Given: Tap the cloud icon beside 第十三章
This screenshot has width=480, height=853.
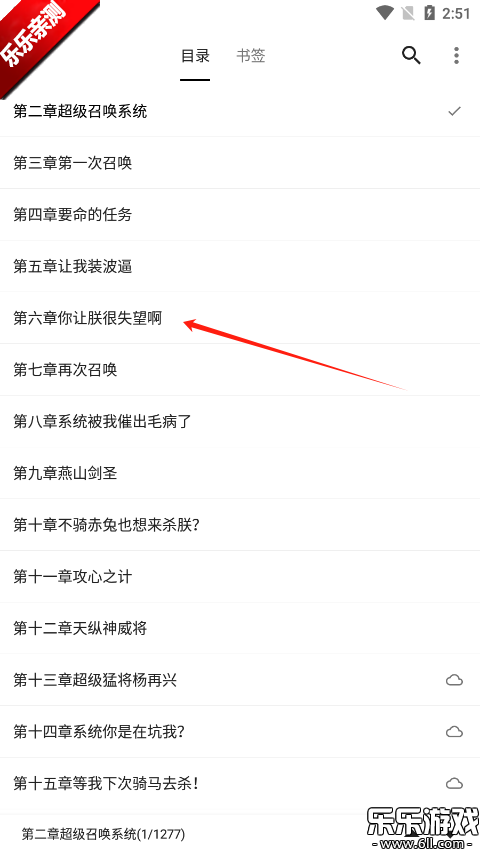Looking at the screenshot, I should click(454, 680).
